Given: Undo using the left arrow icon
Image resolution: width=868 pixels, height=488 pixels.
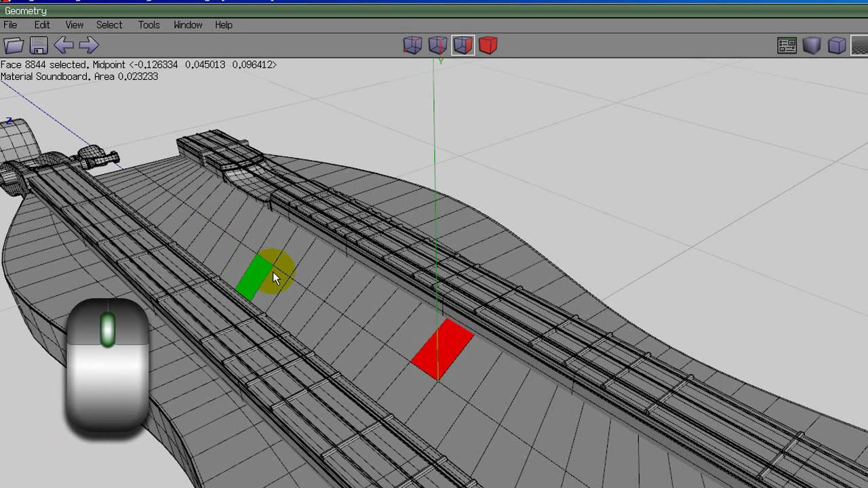Looking at the screenshot, I should pos(62,45).
